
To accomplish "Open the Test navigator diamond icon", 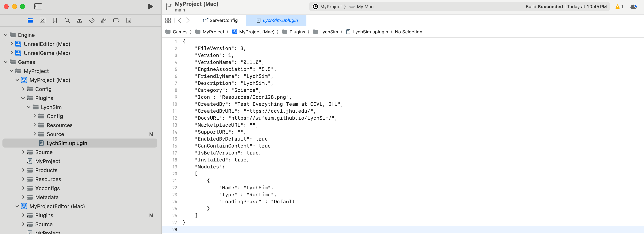I will (92, 20).
